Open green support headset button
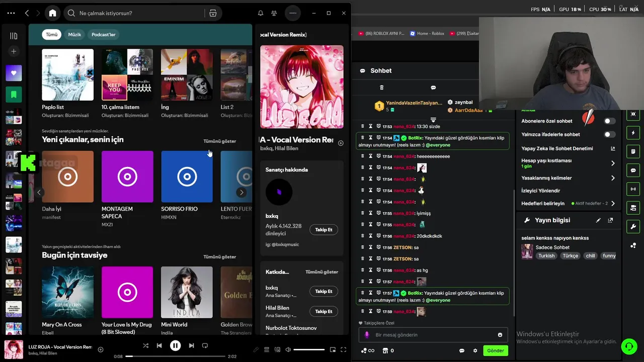Viewport: 644px width, 362px height. tap(629, 346)
